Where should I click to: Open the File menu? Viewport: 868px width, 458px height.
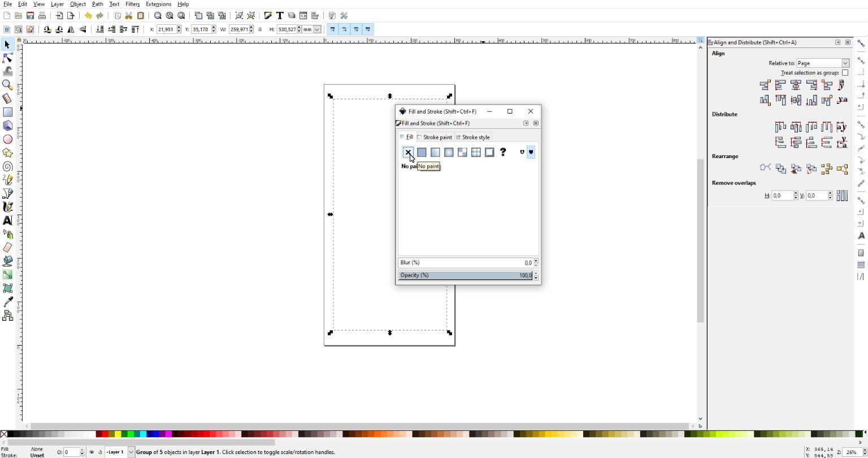tap(7, 4)
